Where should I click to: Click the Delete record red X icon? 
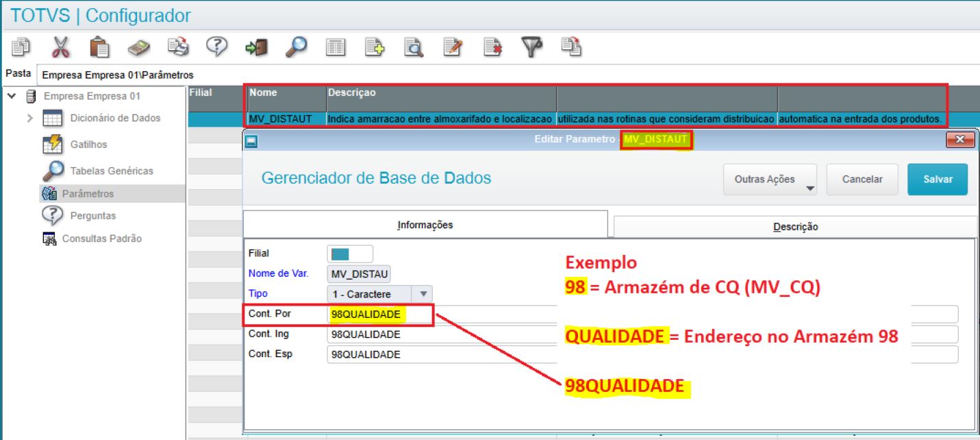492,47
